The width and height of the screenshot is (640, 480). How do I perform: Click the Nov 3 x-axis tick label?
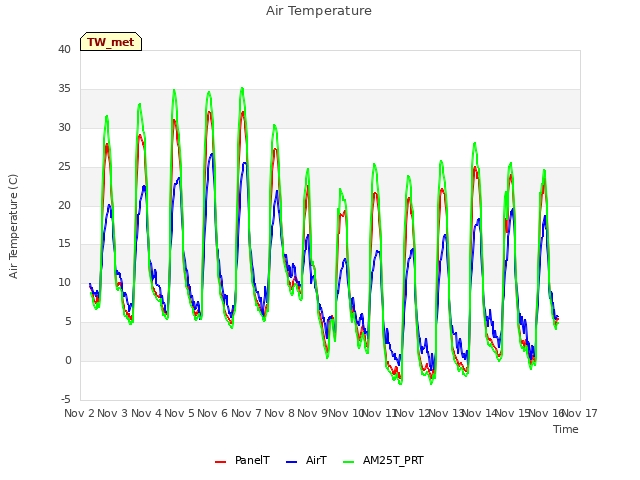113,413
